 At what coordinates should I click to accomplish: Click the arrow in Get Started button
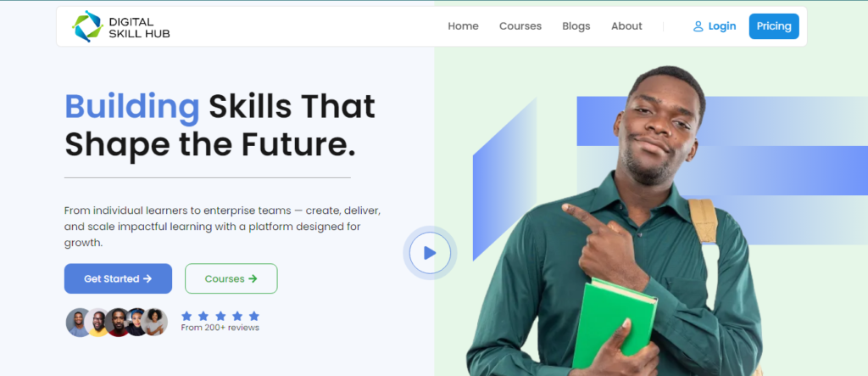click(147, 279)
